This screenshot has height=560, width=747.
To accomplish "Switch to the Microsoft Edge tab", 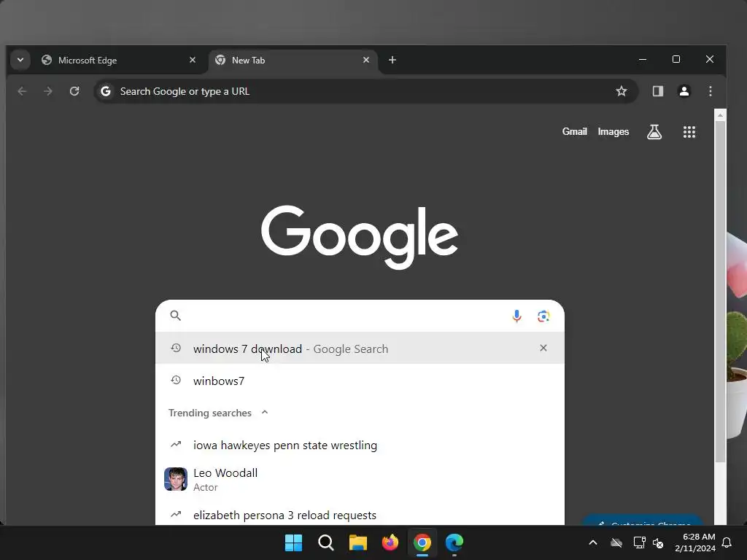I will point(118,61).
